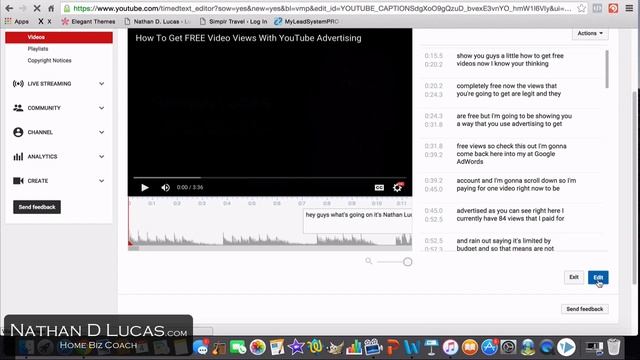Screen dimensions: 640x360
Task: Click the Analytics bar chart icon
Action: point(18,156)
